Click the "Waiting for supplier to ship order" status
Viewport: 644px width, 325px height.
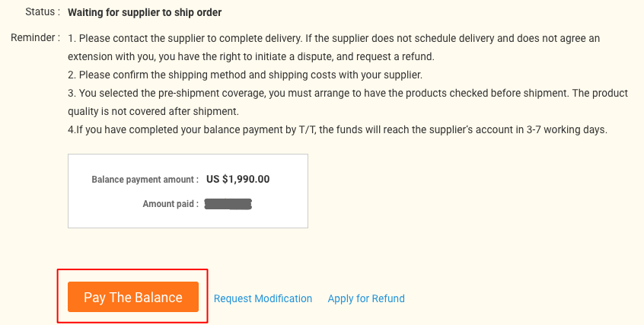tap(145, 12)
